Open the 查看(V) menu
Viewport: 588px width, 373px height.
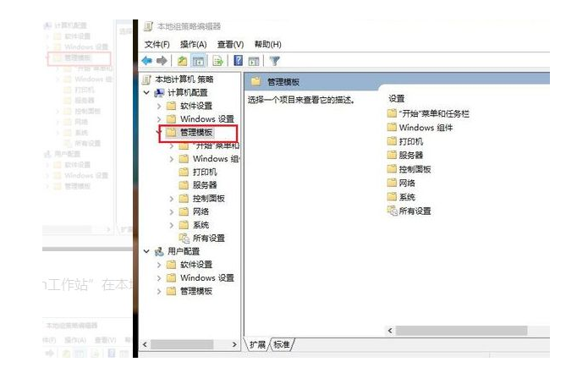coord(230,44)
